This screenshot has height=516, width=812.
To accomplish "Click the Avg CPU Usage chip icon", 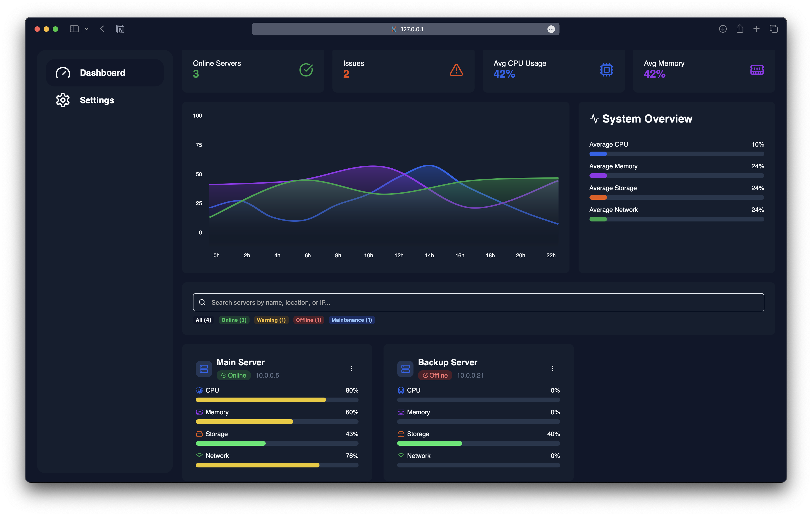I will click(606, 70).
